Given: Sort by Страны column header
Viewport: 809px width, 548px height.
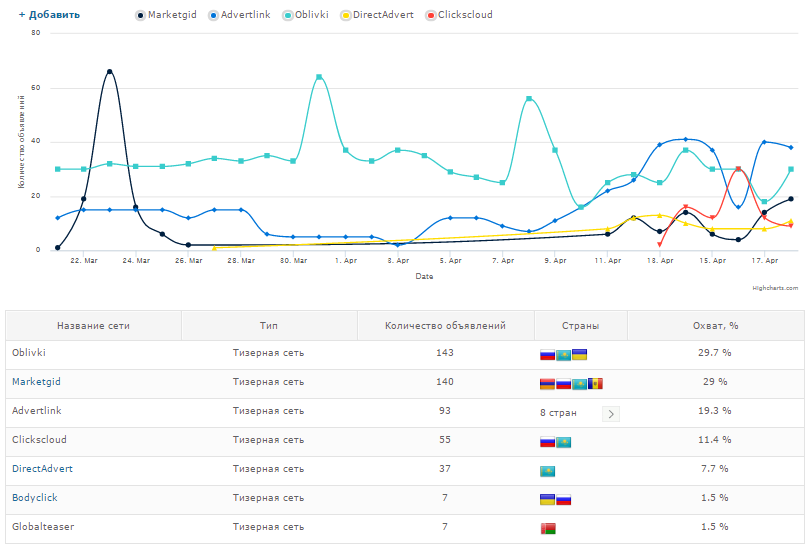Looking at the screenshot, I should click(580, 326).
